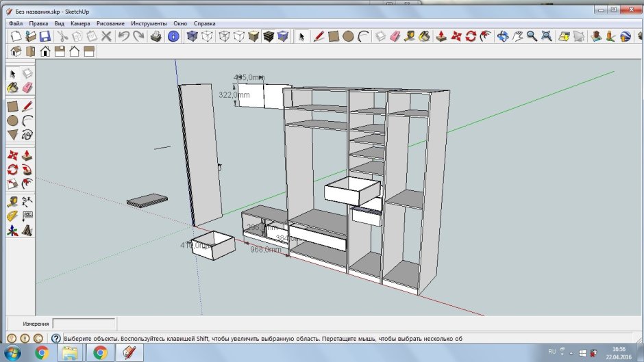Activate the Pan hand tool
The width and height of the screenshot is (644, 362).
point(517,36)
